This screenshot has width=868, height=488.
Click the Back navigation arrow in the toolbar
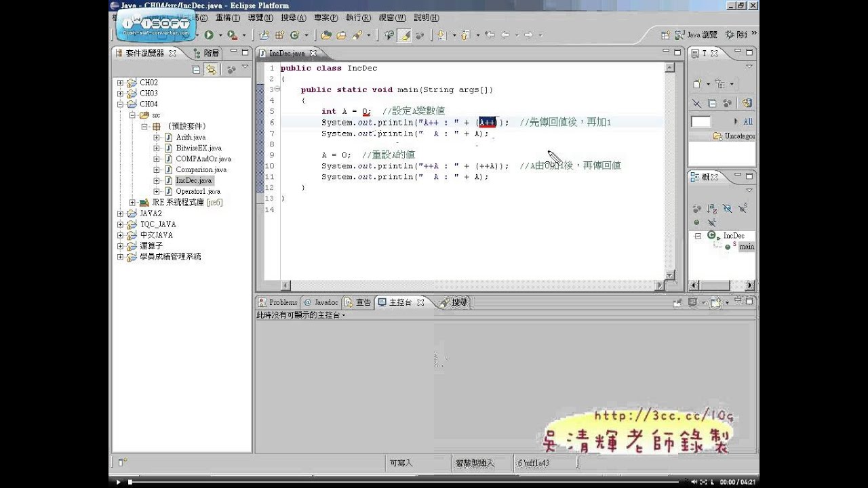tap(504, 35)
